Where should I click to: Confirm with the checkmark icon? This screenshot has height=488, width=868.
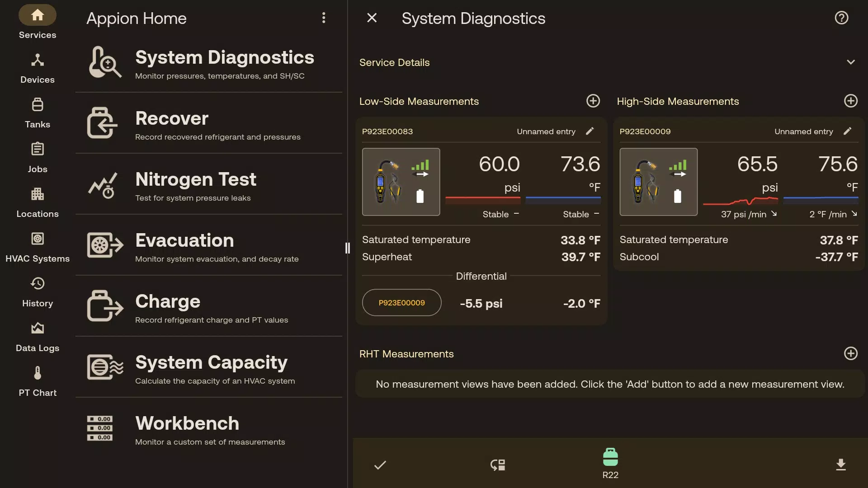[x=380, y=465]
